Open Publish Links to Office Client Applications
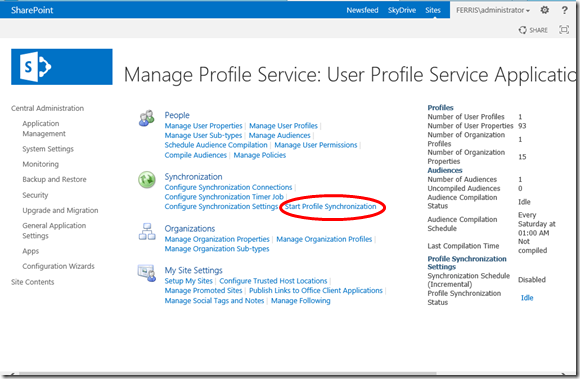This screenshot has height=379, width=580. [316, 290]
